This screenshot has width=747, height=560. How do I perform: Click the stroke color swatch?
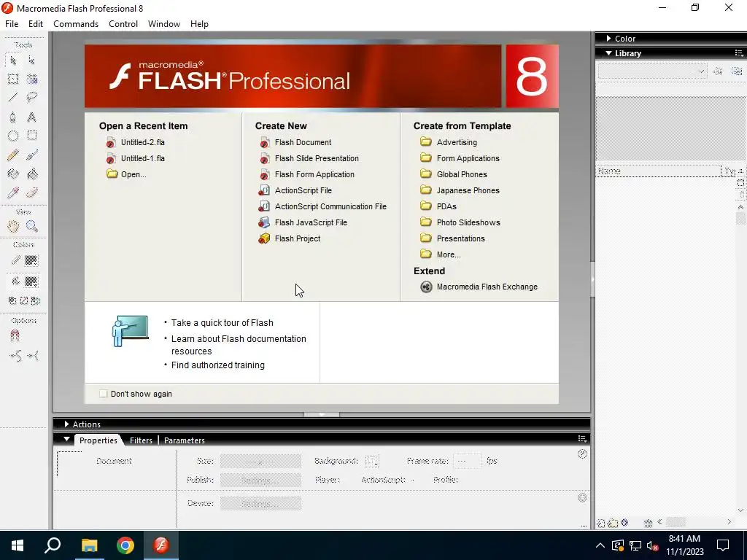tap(31, 260)
